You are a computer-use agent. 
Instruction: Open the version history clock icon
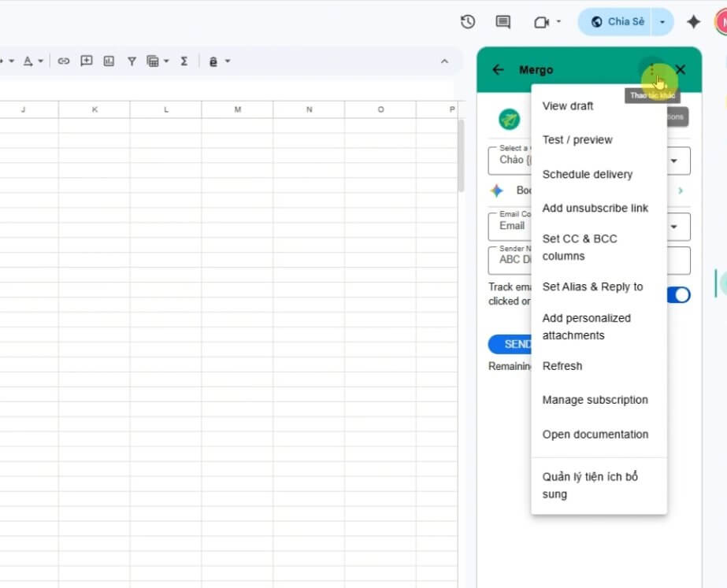coord(467,22)
